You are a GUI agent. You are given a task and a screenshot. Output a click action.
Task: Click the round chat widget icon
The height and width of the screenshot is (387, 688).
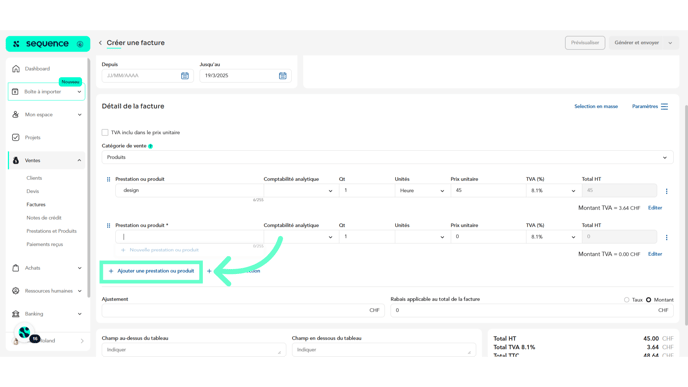(25, 332)
